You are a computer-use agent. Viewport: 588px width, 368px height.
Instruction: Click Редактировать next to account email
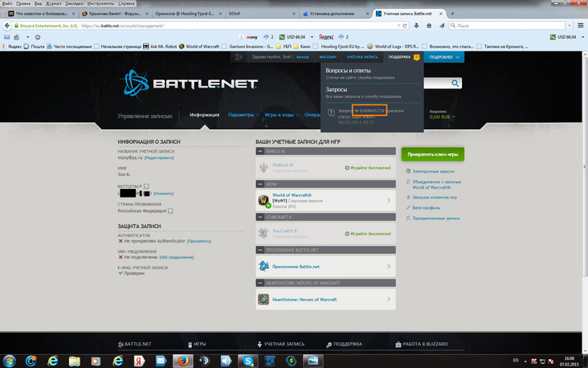[x=159, y=158]
